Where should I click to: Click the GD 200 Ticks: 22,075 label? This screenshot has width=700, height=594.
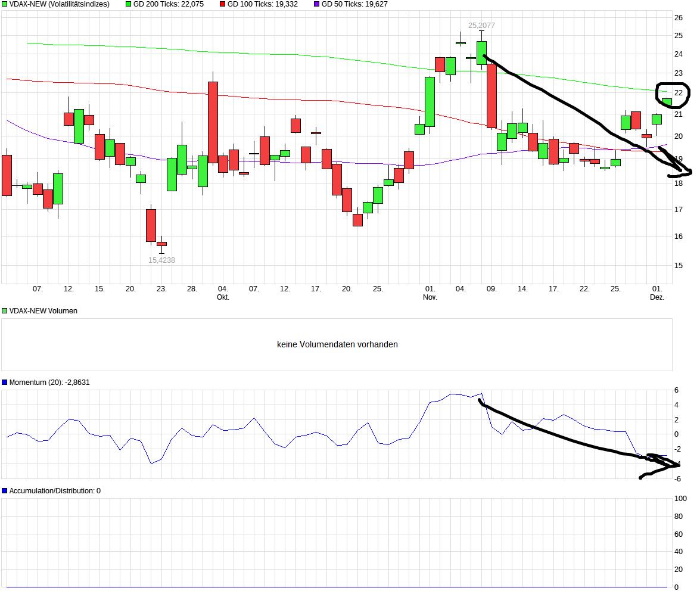click(x=169, y=4)
